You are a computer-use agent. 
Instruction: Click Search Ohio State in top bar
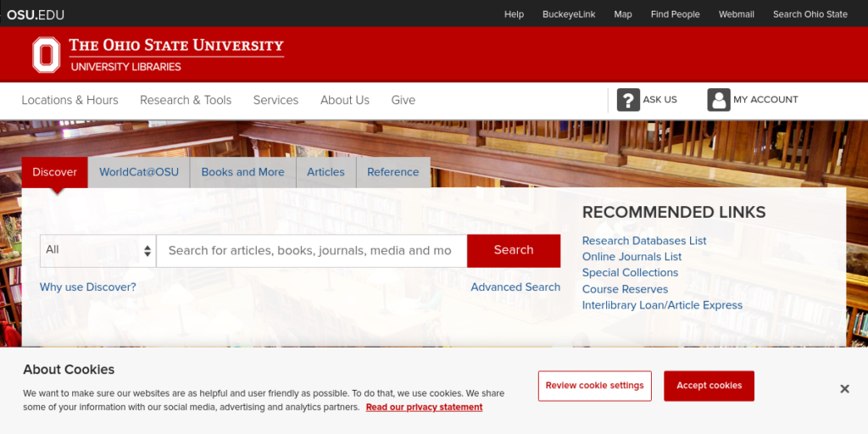(x=810, y=14)
